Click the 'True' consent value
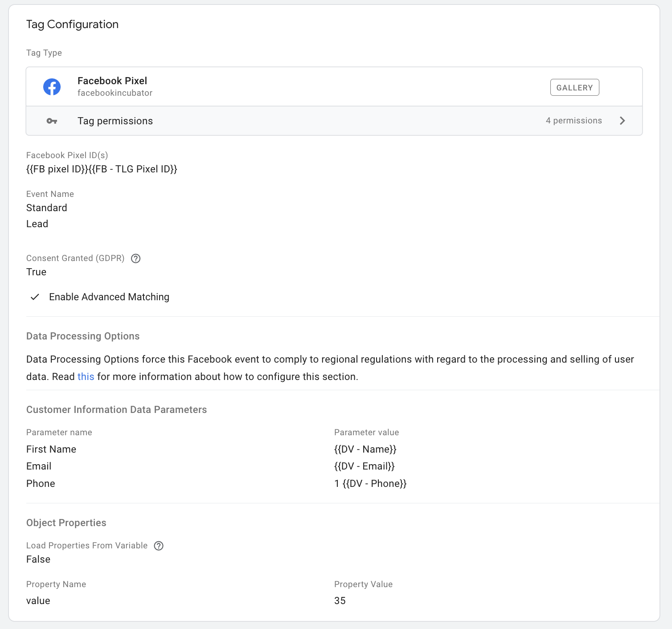 coord(36,272)
